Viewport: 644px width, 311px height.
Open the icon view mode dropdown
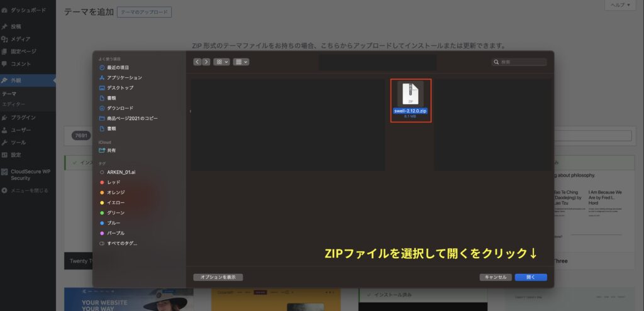click(221, 62)
